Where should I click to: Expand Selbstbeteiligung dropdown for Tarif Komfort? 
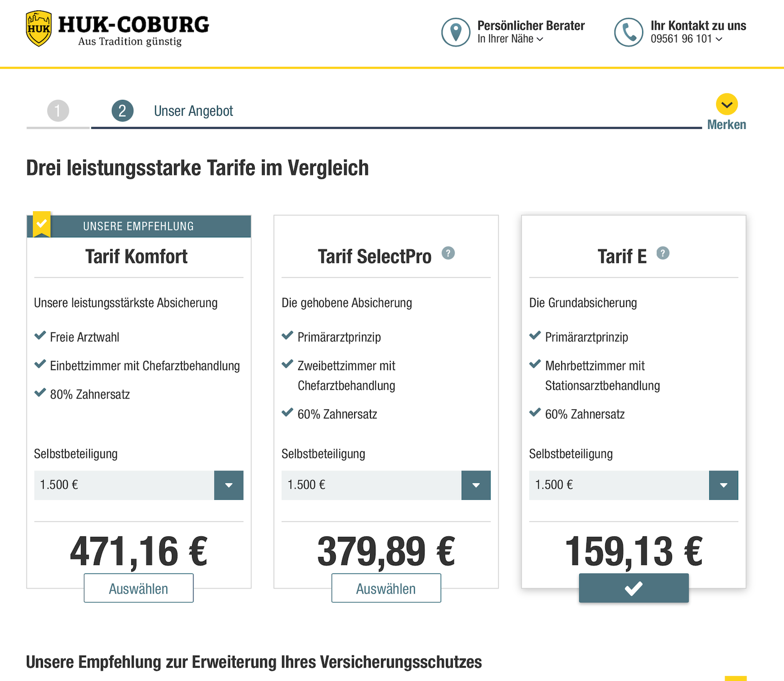229,485
